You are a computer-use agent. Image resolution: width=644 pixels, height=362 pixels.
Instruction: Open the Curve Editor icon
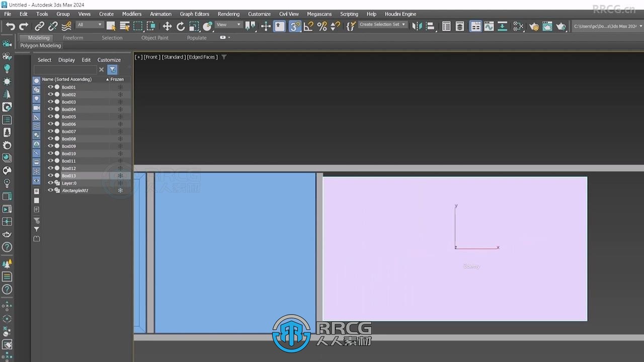click(x=489, y=26)
